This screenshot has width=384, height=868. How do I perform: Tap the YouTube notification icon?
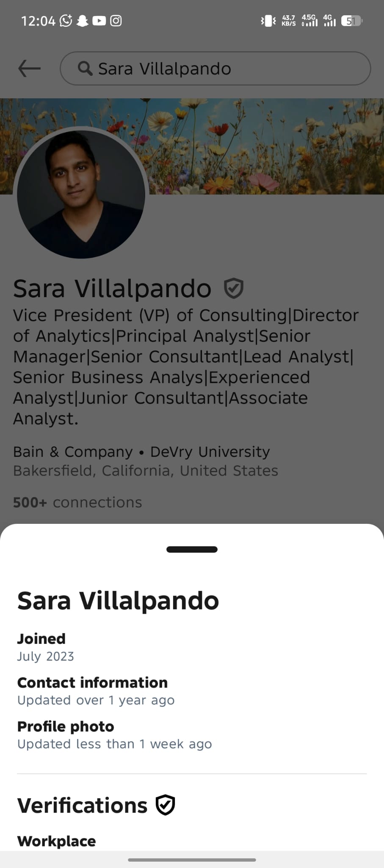point(99,20)
